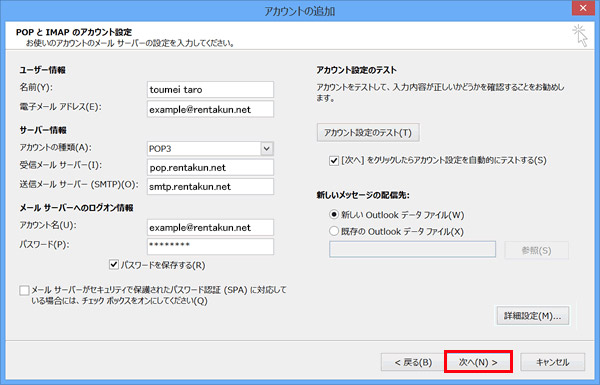The height and width of the screenshot is (385, 600).
Task: Close the アカウントの追加 dialog
Action: [x=583, y=8]
